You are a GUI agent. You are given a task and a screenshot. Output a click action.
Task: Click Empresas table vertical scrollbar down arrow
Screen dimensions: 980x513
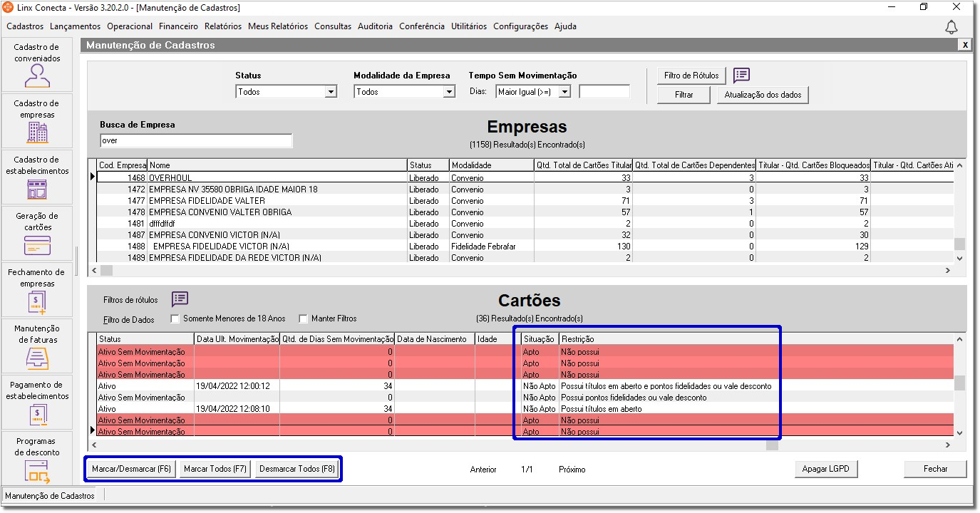959,258
